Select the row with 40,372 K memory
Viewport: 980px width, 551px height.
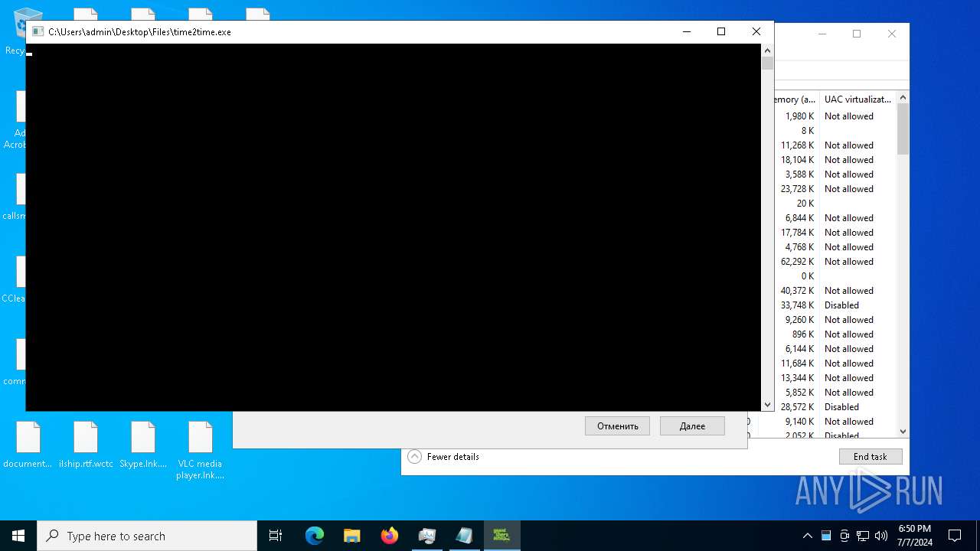(835, 291)
